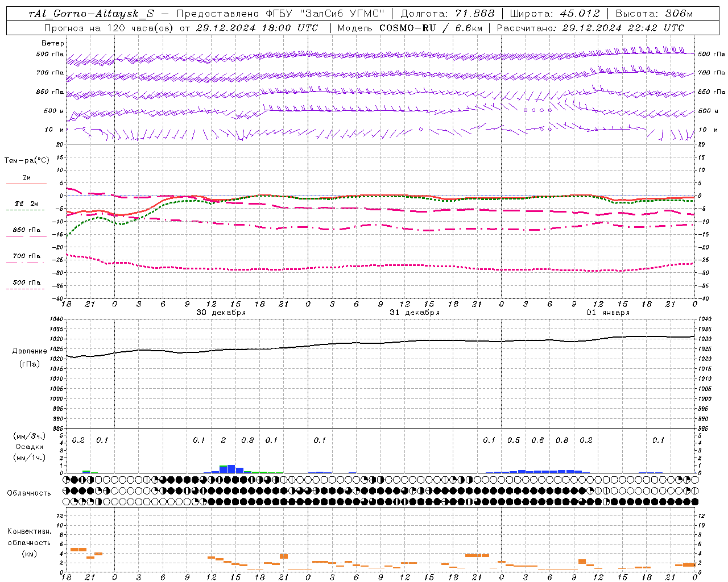Click the Конвективн. panel label

tap(29, 531)
